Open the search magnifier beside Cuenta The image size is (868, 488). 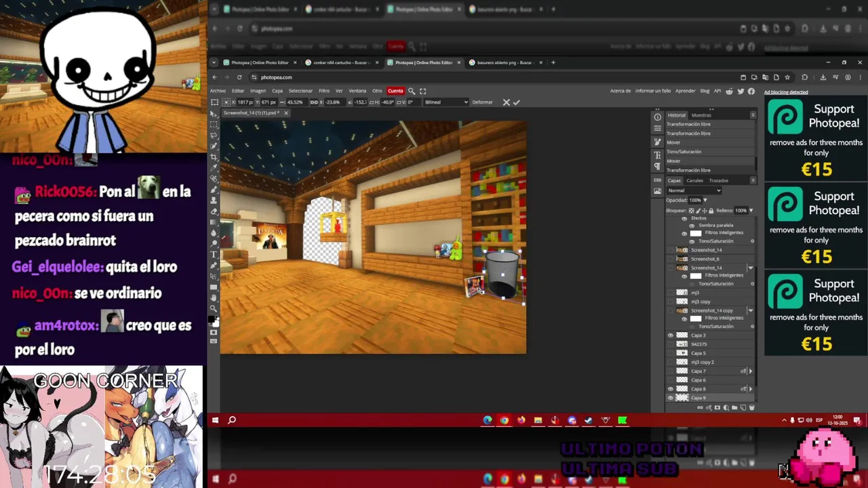(x=411, y=91)
